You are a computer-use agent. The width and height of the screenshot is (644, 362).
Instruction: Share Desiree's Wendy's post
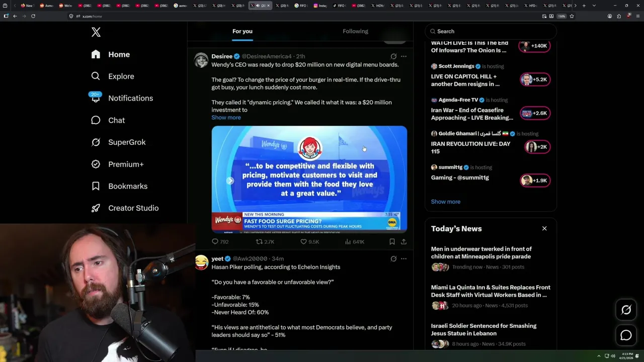coord(404,242)
